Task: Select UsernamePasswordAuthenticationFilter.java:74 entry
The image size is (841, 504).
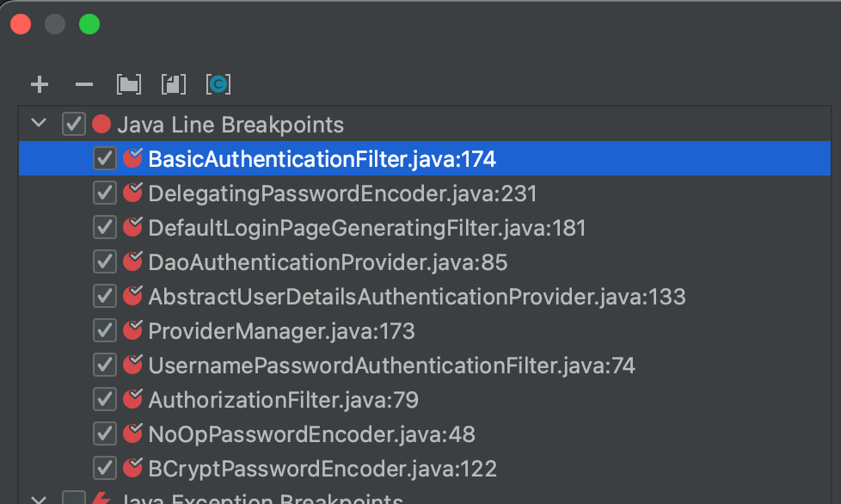Action: pyautogui.click(x=391, y=366)
